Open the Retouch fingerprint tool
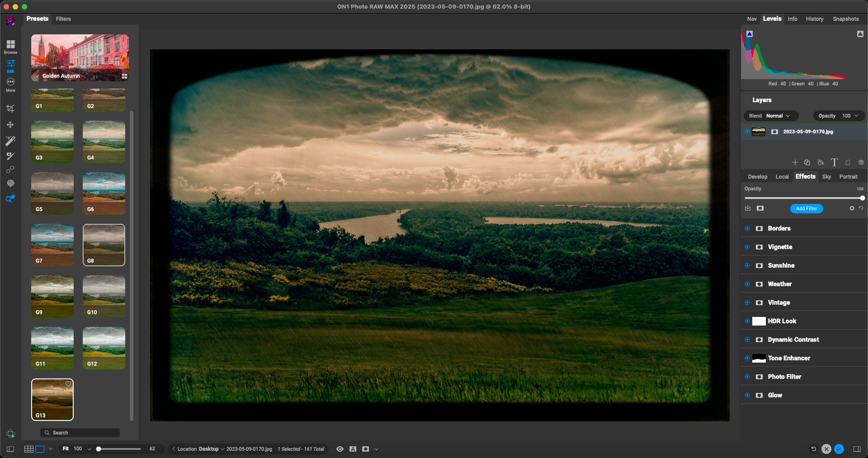Image resolution: width=868 pixels, height=458 pixels. (x=10, y=184)
